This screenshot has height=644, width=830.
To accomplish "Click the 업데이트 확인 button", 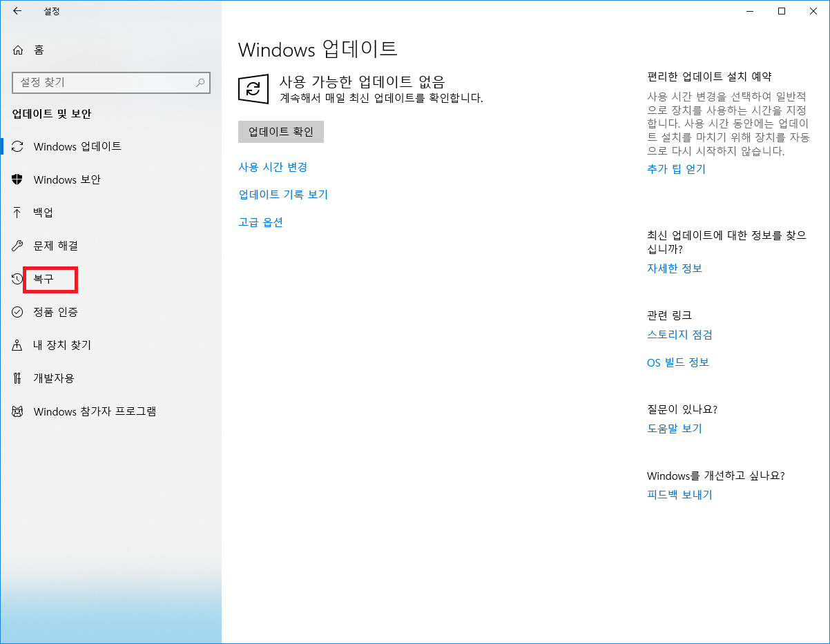I will 281,132.
